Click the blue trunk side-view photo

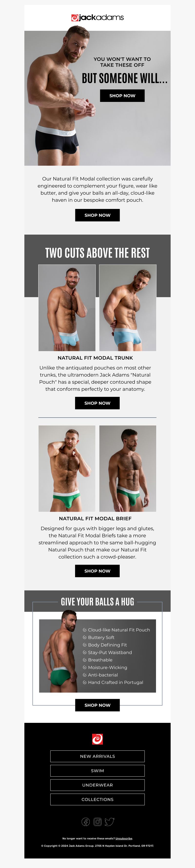[128, 308]
